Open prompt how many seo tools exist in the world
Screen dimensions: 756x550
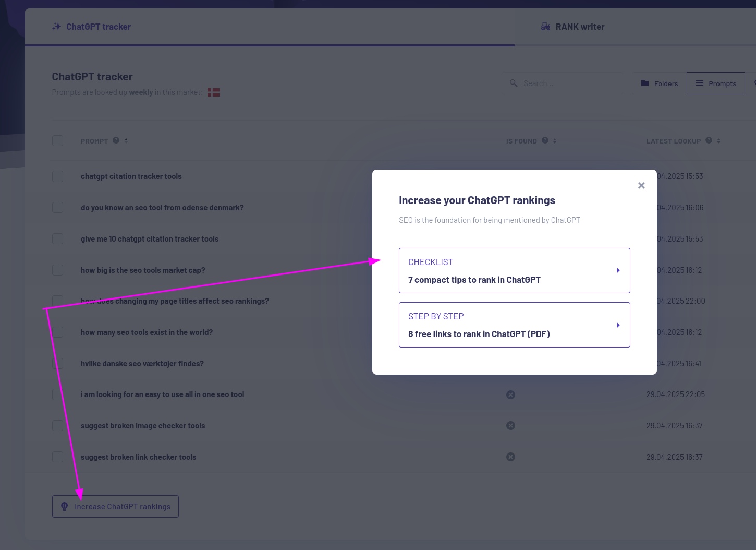pos(147,332)
